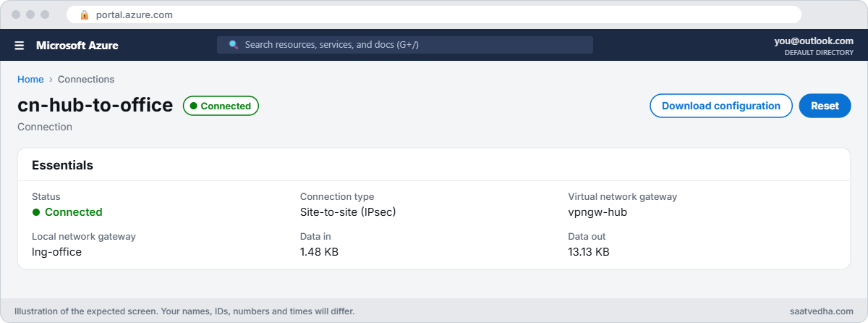This screenshot has height=323, width=868.
Task: Focus the search resources and services field
Action: [x=405, y=45]
